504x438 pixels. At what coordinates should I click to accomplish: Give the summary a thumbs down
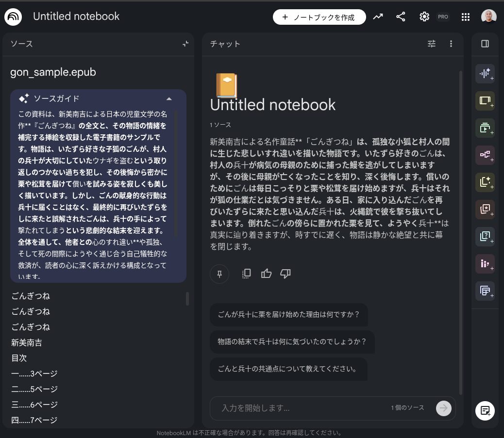point(286,274)
